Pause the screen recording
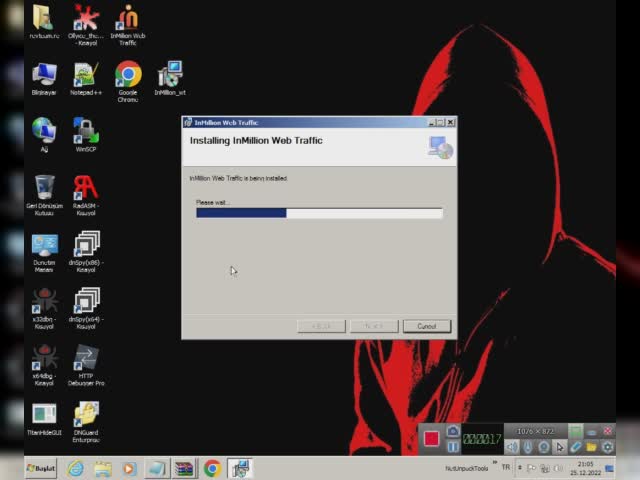This screenshot has height=480, width=640. tap(452, 447)
